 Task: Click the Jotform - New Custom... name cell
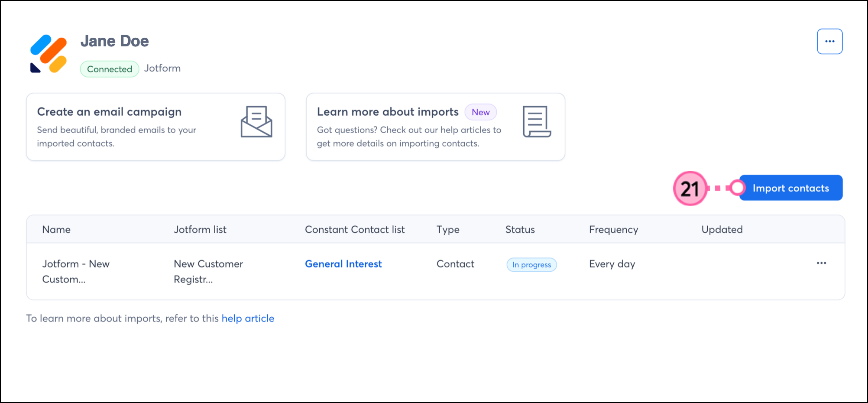pos(76,272)
